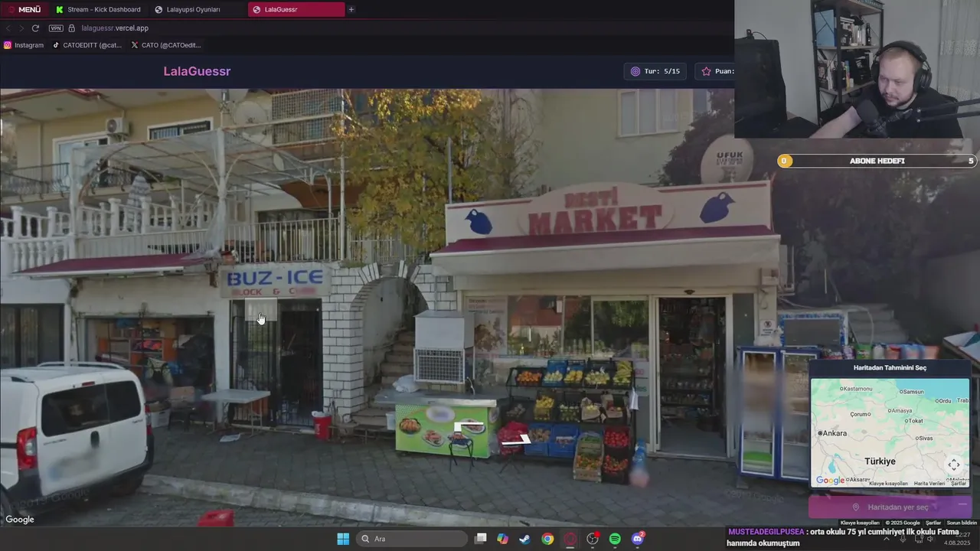Click the Tur: 5/15 round indicator
Screen dimensions: 980x551
pos(655,71)
